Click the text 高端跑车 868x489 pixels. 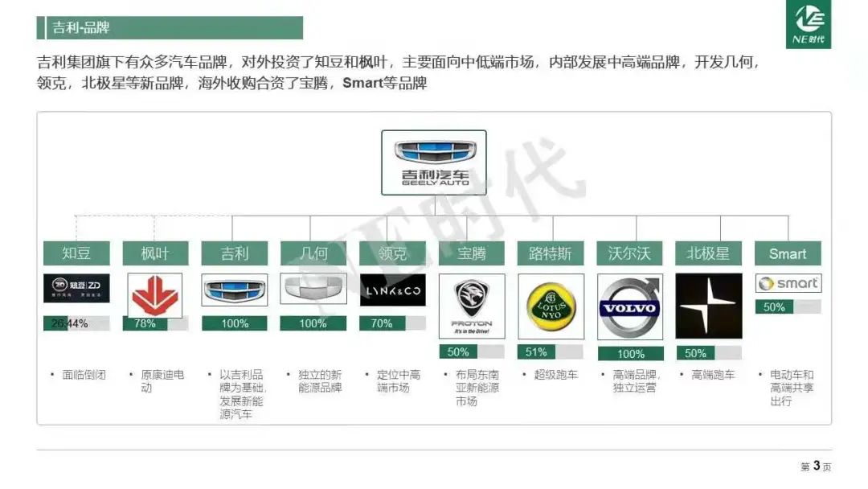coord(713,374)
